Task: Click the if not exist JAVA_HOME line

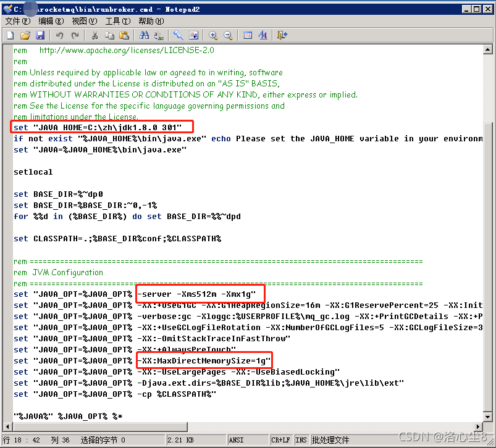Action: click(x=248, y=139)
